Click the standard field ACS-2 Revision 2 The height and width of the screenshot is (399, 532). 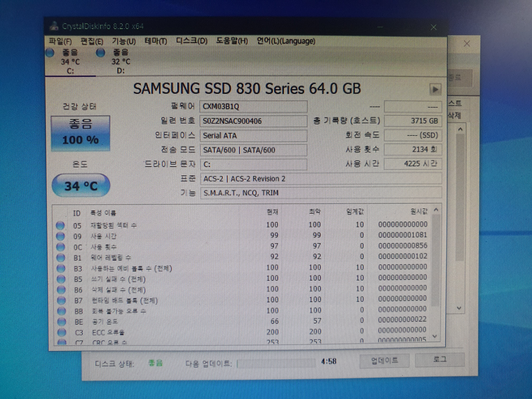click(321, 179)
